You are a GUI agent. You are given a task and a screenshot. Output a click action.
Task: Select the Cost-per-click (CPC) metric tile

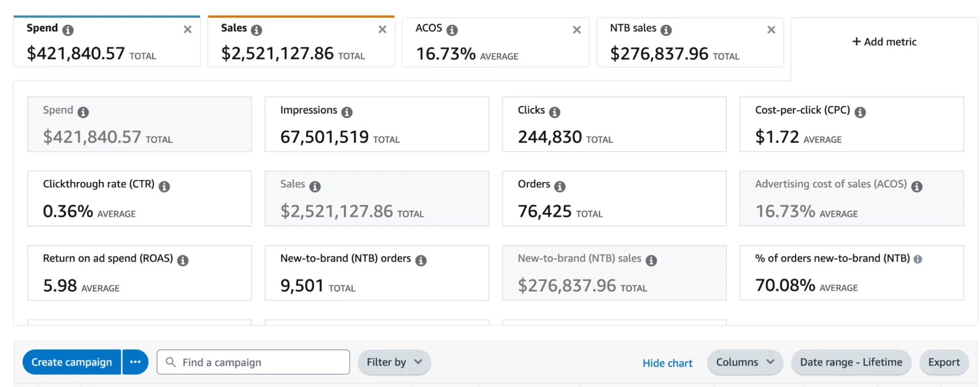pyautogui.click(x=851, y=124)
